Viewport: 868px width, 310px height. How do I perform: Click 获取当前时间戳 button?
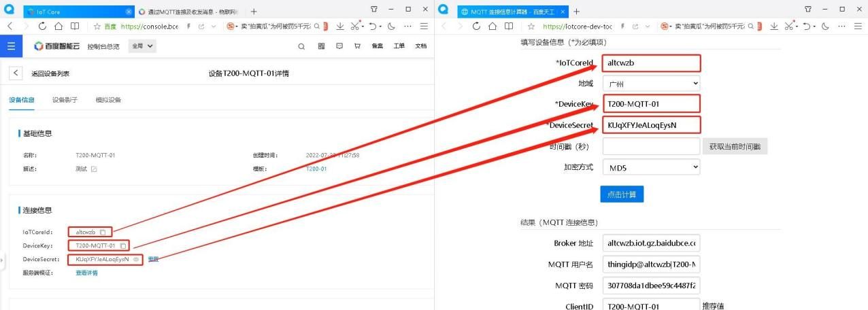735,146
